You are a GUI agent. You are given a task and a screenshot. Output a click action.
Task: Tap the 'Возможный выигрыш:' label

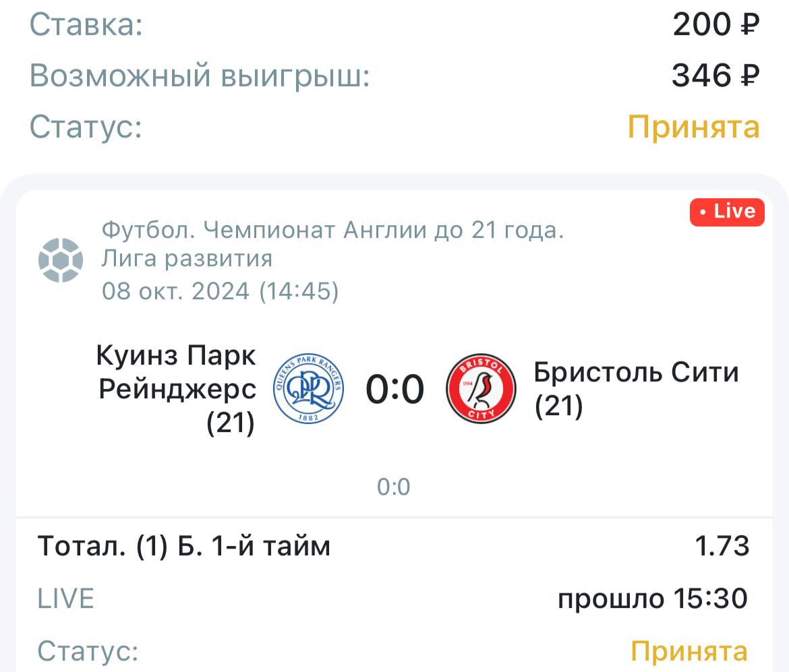pyautogui.click(x=200, y=76)
